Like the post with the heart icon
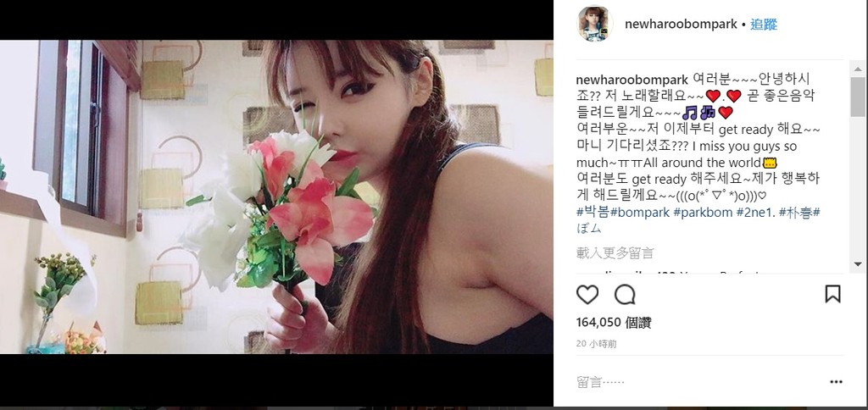Viewport: 868px width, 410px height. tap(587, 294)
